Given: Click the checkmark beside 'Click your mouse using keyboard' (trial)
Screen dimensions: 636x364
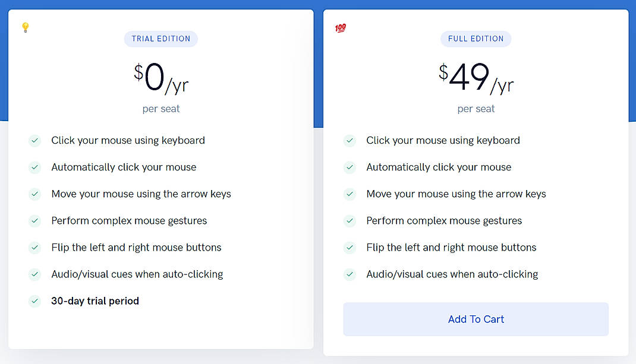Looking at the screenshot, I should [x=34, y=140].
